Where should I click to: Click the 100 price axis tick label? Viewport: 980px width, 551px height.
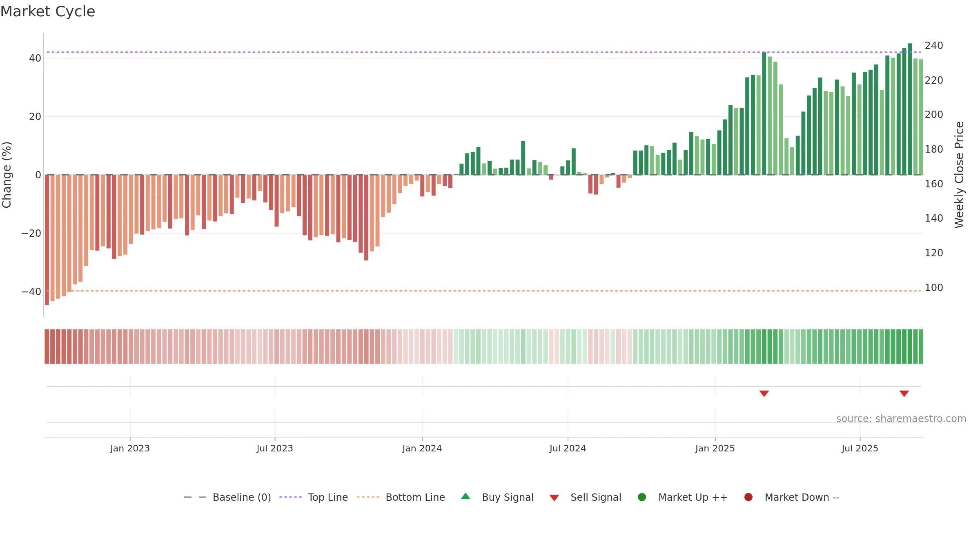pos(934,287)
